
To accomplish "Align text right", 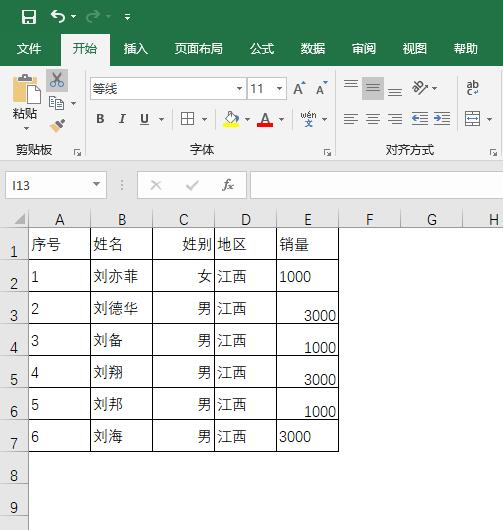I will (395, 119).
